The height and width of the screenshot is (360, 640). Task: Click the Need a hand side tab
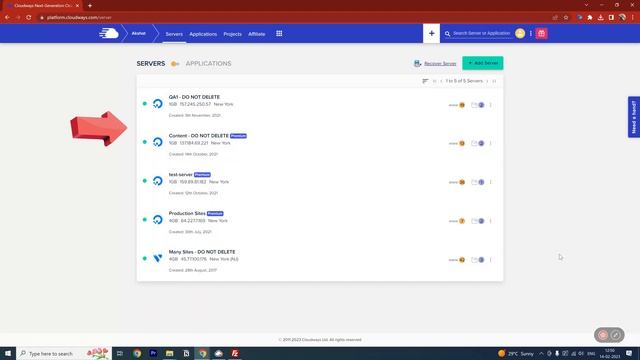click(633, 117)
